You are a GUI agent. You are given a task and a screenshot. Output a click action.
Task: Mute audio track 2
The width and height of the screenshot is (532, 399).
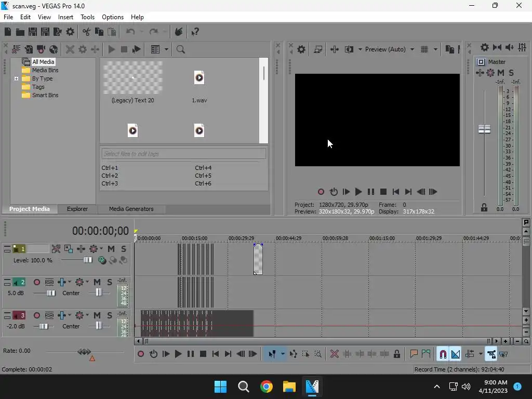coord(97,282)
